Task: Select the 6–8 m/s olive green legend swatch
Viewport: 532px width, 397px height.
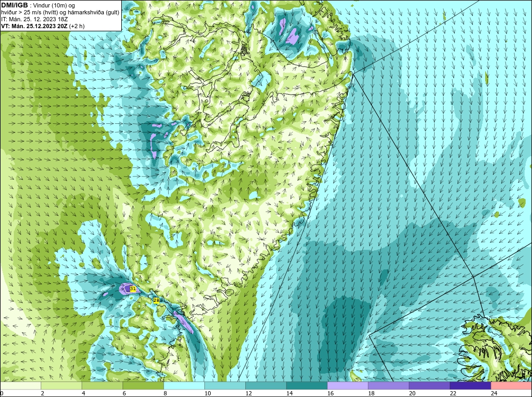Action: (x=143, y=386)
